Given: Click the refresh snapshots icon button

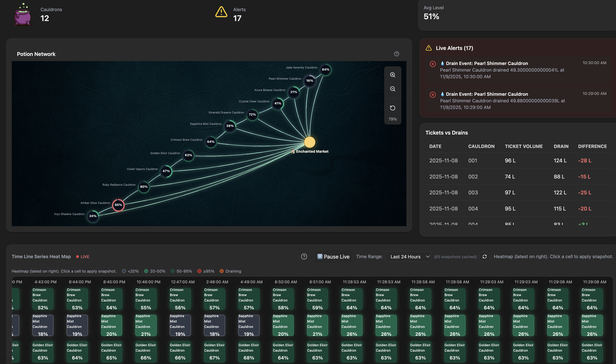Looking at the screenshot, I should pos(485,256).
